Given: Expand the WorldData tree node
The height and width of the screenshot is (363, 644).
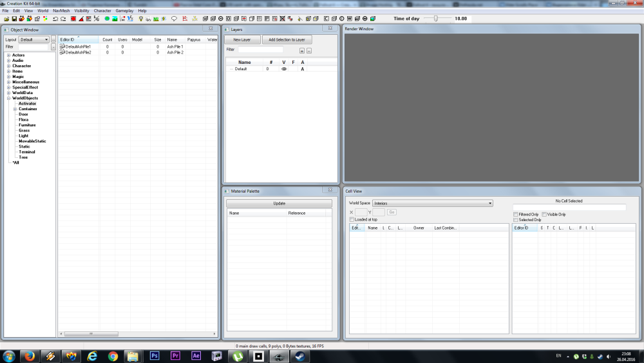Looking at the screenshot, I should click(x=8, y=93).
